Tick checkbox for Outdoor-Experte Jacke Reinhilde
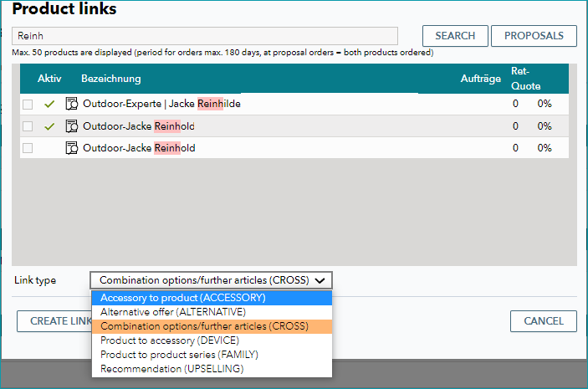The width and height of the screenshot is (588, 389). pos(28,105)
